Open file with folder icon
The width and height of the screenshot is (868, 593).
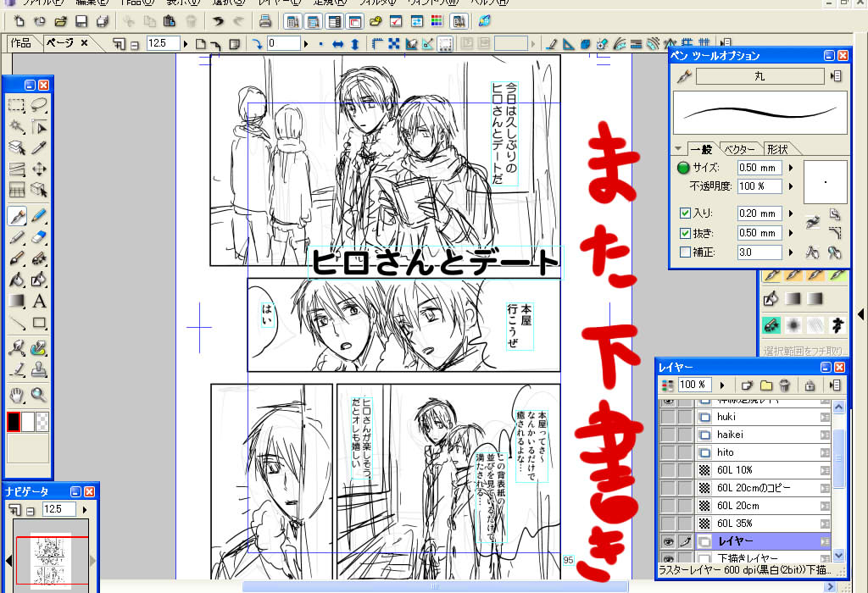60,21
